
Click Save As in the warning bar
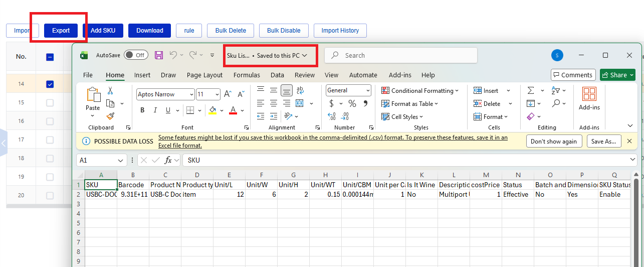pyautogui.click(x=604, y=142)
